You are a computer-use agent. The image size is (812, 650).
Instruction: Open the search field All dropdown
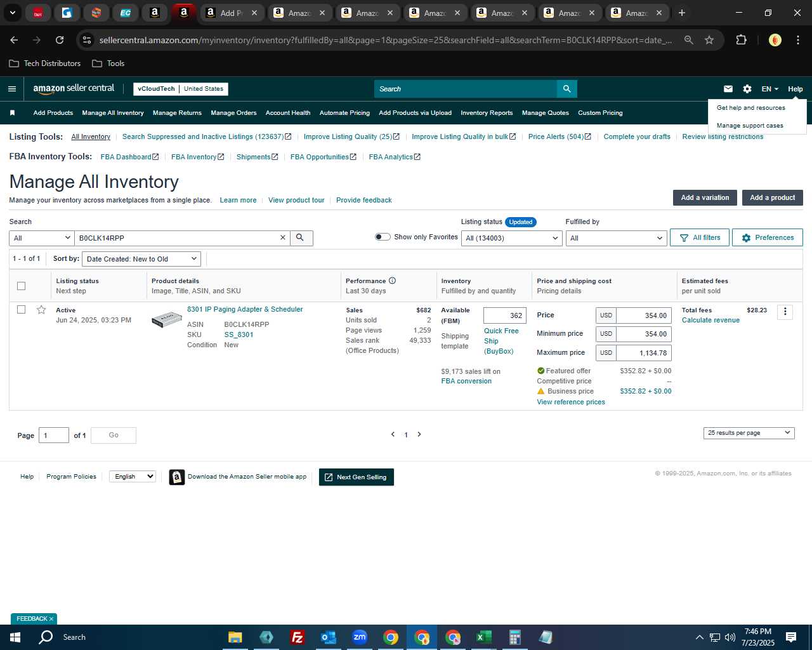point(42,238)
